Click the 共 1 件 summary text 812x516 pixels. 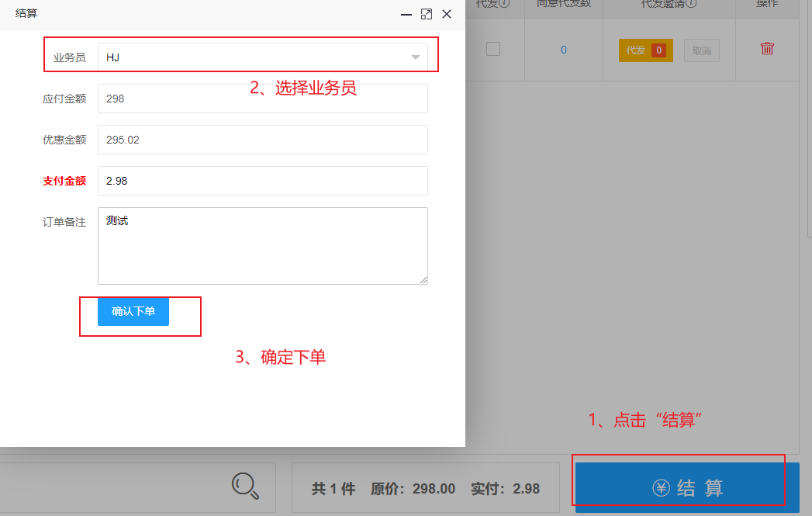pyautogui.click(x=333, y=489)
